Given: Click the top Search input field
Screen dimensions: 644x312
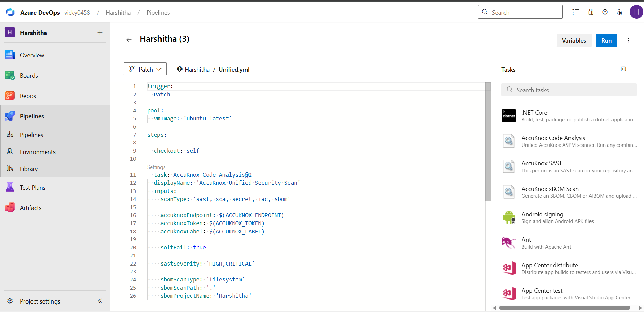Looking at the screenshot, I should pyautogui.click(x=520, y=12).
